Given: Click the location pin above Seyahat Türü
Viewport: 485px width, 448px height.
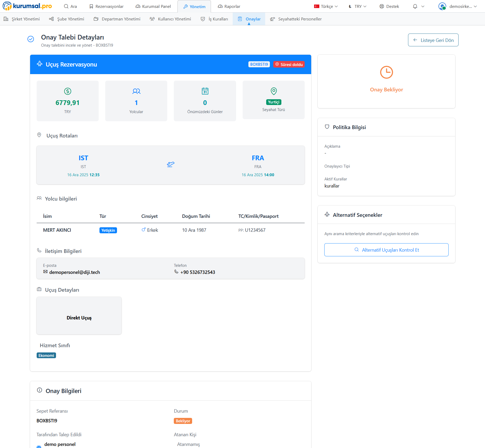Looking at the screenshot, I should 274,91.
